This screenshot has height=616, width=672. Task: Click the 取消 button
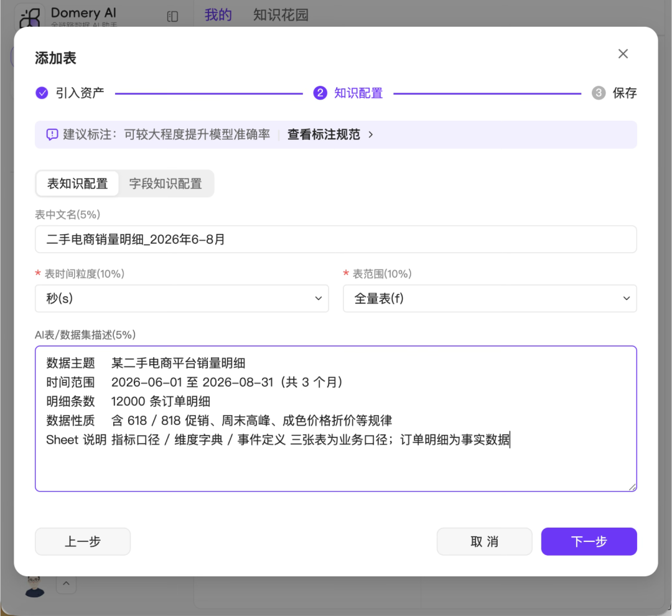484,541
